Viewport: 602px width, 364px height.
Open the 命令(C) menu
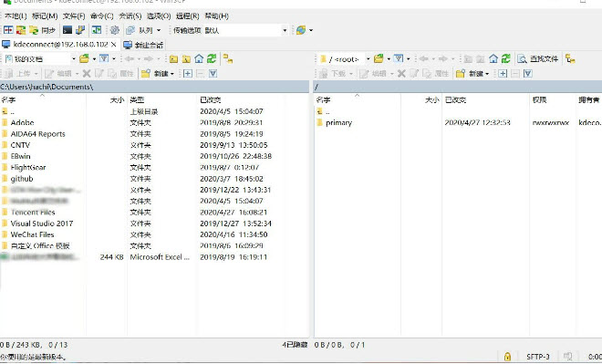pyautogui.click(x=102, y=16)
